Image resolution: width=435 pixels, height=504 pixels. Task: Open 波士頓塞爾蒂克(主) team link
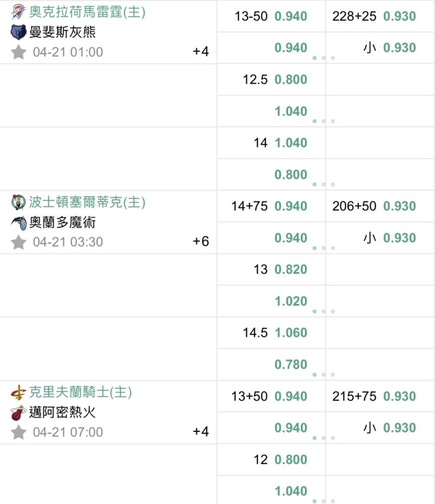(x=87, y=202)
